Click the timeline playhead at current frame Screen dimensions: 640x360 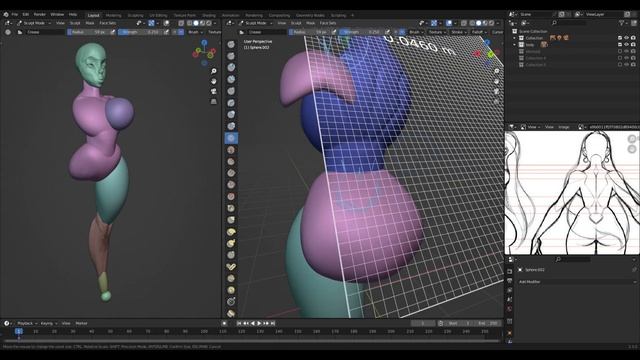click(x=19, y=331)
